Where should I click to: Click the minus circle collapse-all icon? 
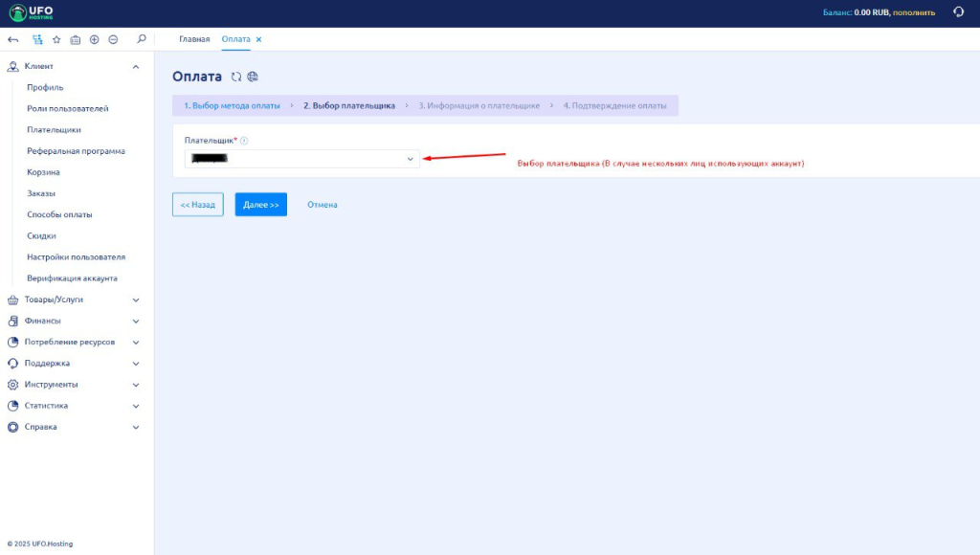113,39
